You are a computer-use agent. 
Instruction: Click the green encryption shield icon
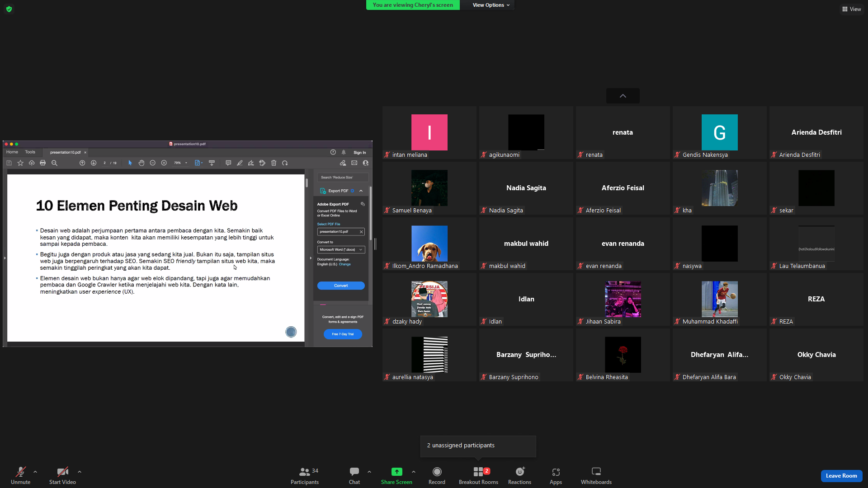coord(9,9)
